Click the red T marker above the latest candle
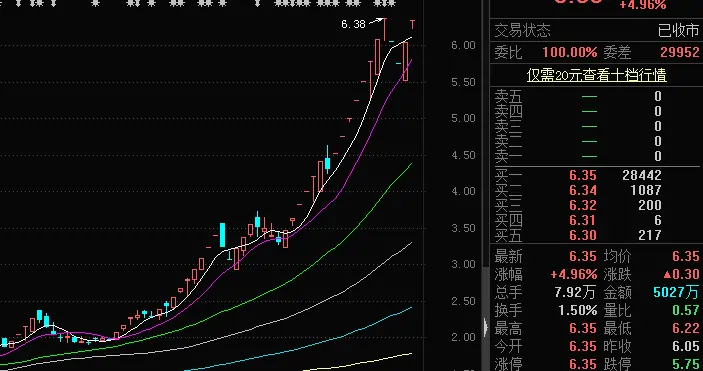The image size is (703, 371). (x=412, y=25)
